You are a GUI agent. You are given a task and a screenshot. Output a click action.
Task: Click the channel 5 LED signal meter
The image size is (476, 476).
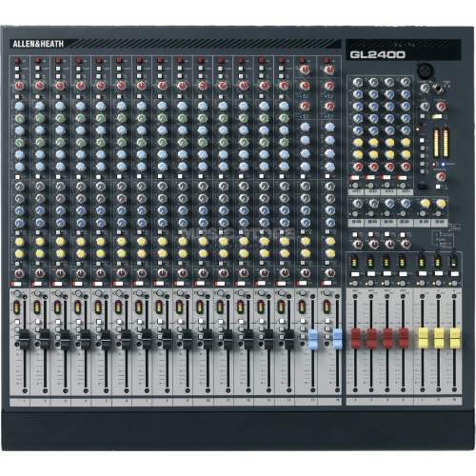click(x=98, y=307)
